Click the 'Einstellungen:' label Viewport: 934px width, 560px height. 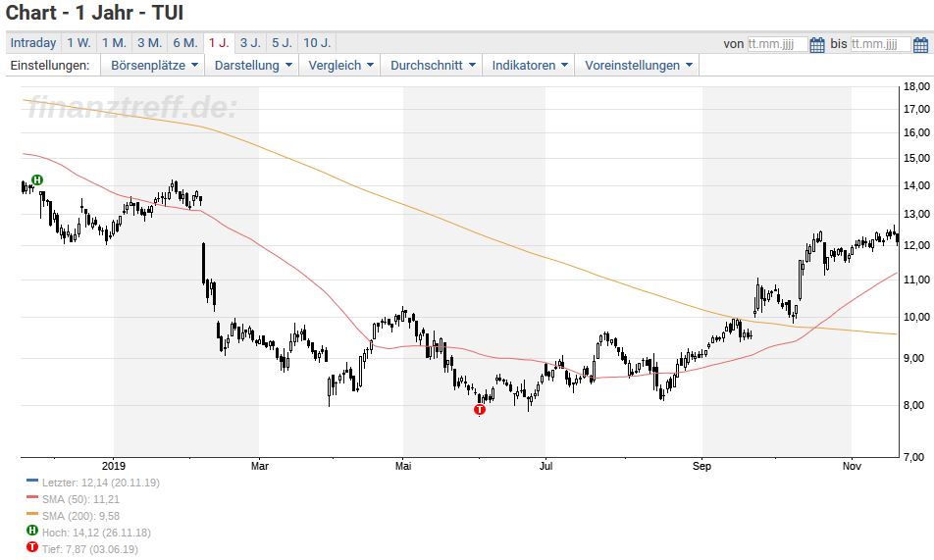coord(50,66)
